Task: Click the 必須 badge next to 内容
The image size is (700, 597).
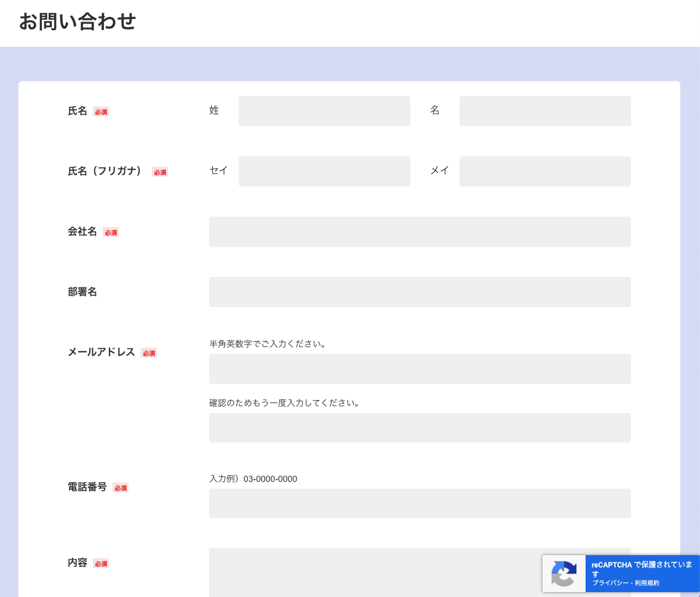Action: (101, 563)
